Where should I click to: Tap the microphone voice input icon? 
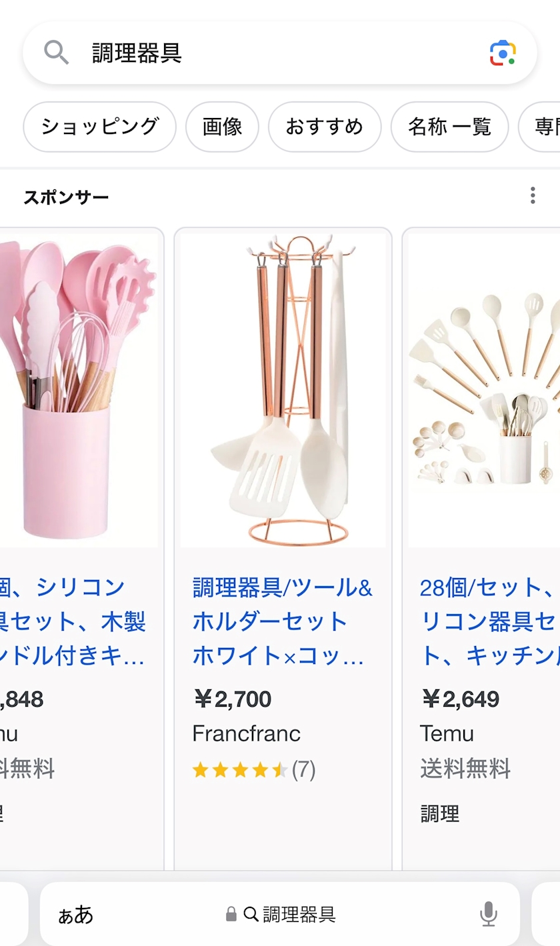click(x=489, y=914)
